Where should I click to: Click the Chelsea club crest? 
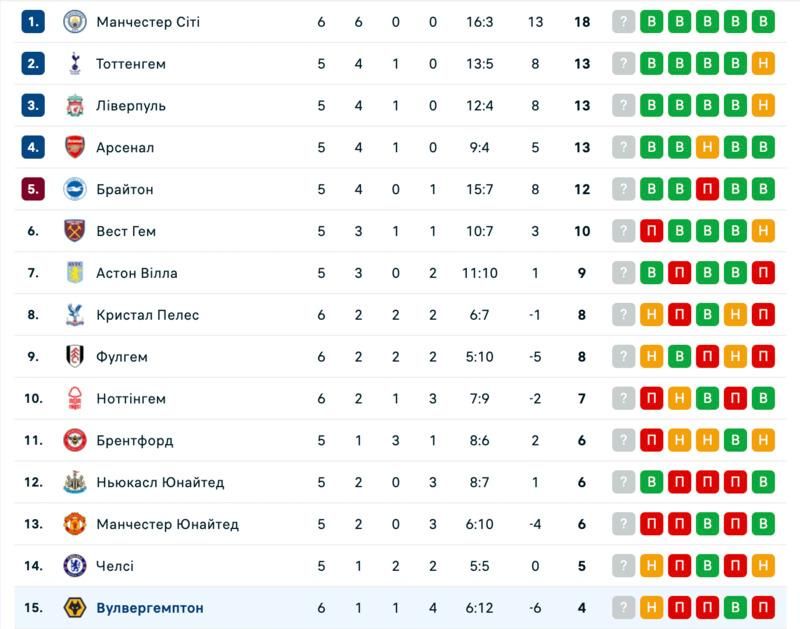coord(75,566)
